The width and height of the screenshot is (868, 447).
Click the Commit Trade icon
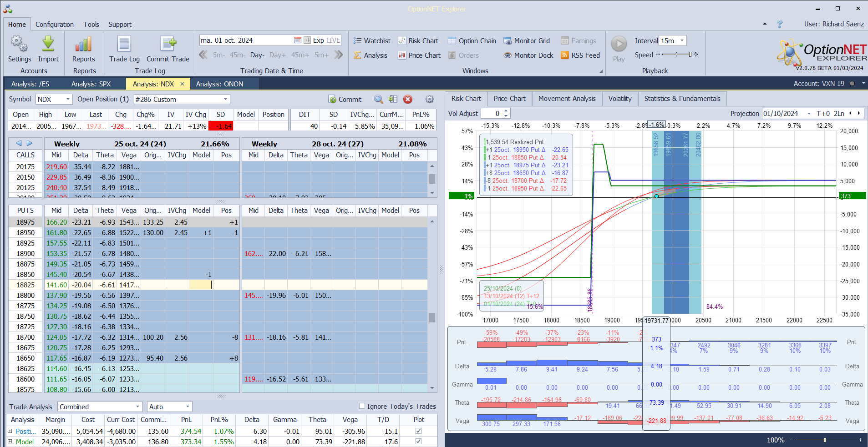click(x=168, y=44)
